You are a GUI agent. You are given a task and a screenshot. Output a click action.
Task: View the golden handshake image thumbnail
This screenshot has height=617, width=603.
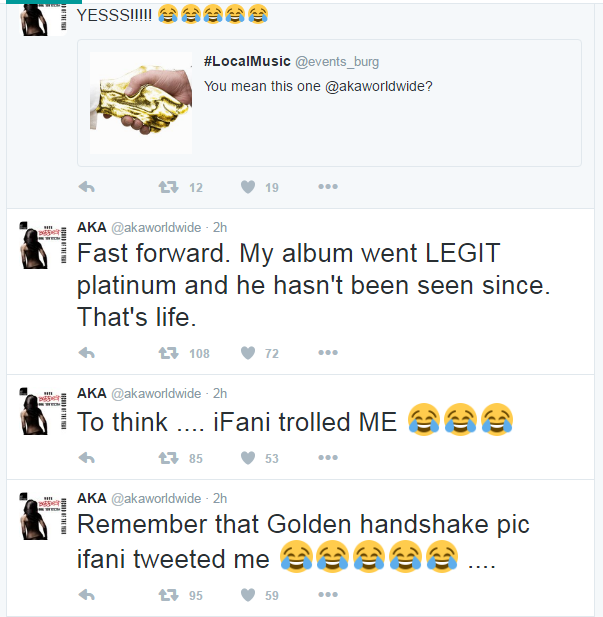[x=140, y=103]
